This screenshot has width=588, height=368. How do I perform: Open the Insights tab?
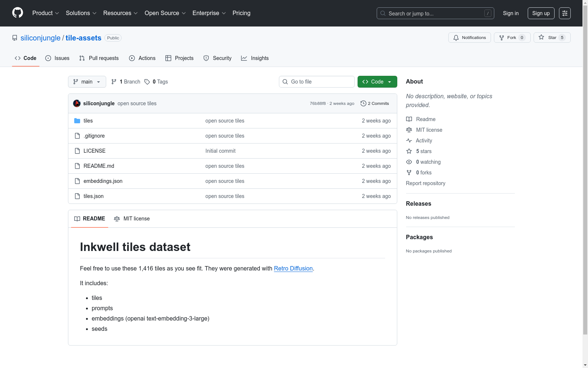click(255, 58)
